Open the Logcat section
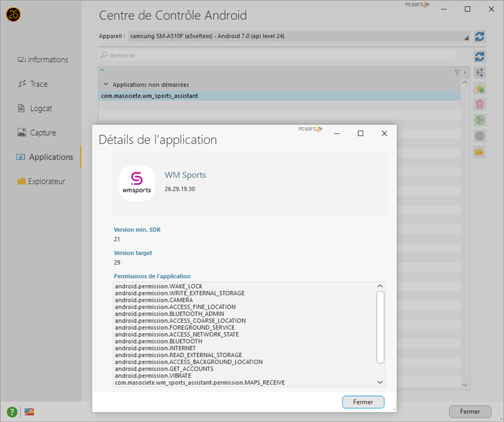The image size is (504, 422). 41,108
